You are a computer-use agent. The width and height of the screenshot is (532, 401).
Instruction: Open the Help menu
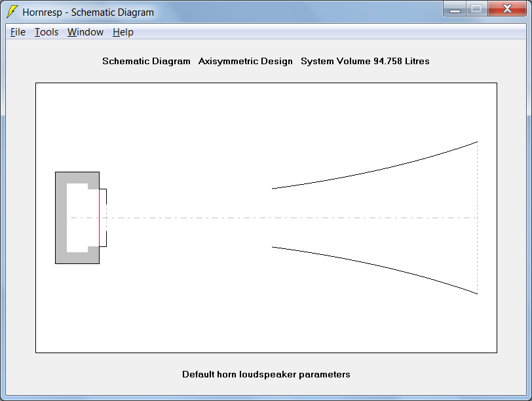123,32
